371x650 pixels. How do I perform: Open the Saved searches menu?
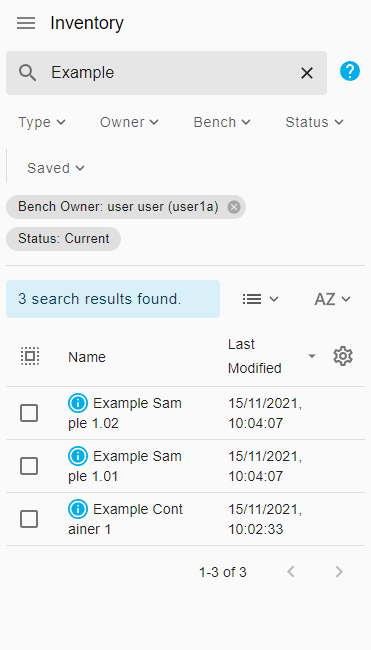[x=56, y=168]
